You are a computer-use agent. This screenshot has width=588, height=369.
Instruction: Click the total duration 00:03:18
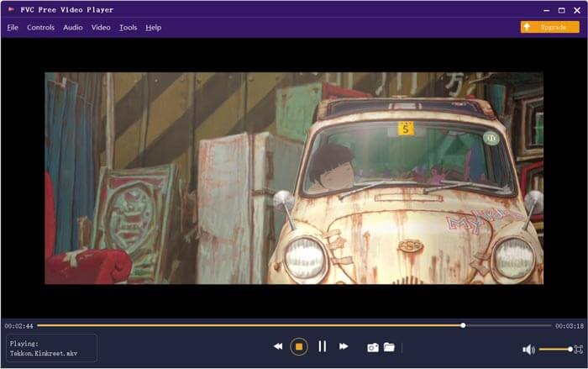click(570, 326)
